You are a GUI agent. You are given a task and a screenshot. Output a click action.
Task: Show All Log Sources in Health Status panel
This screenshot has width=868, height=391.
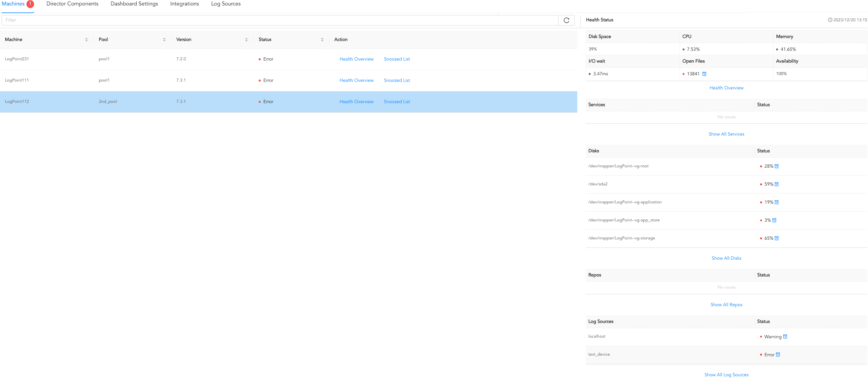(x=726, y=375)
